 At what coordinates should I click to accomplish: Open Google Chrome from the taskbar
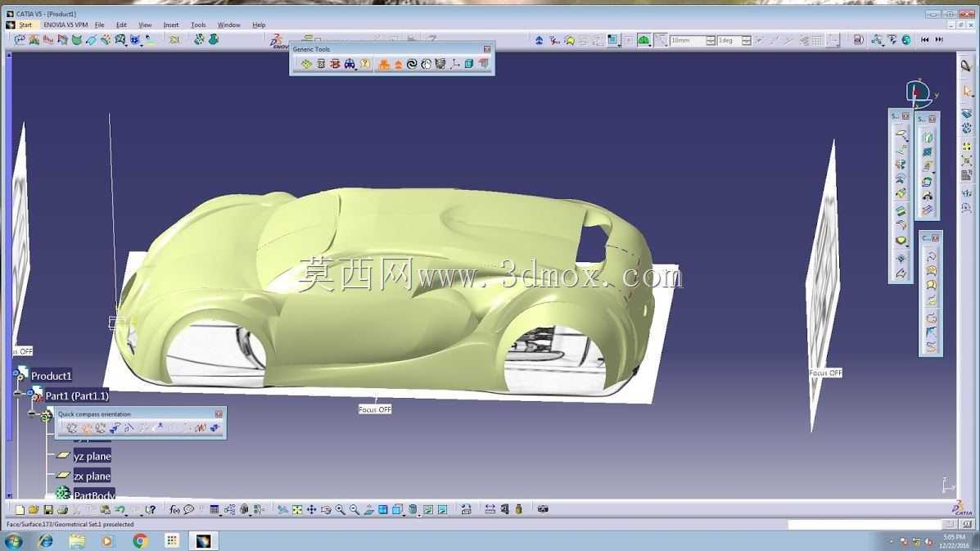click(x=140, y=541)
